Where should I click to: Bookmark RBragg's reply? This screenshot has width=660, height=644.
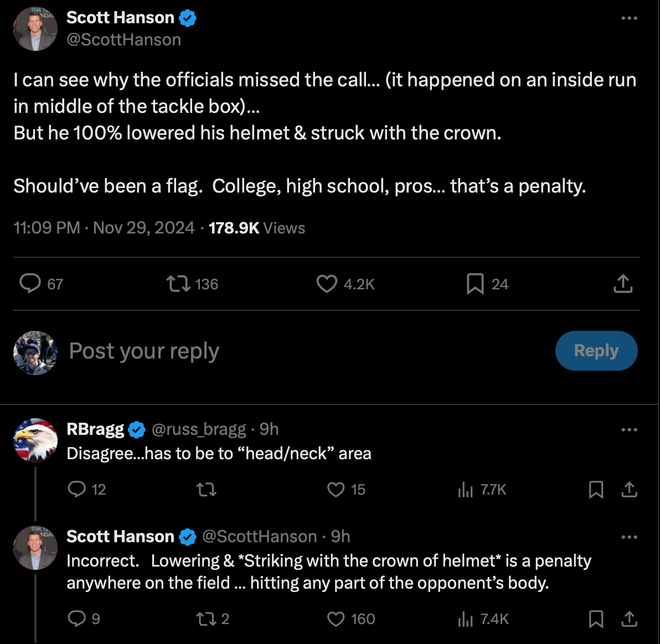click(596, 490)
